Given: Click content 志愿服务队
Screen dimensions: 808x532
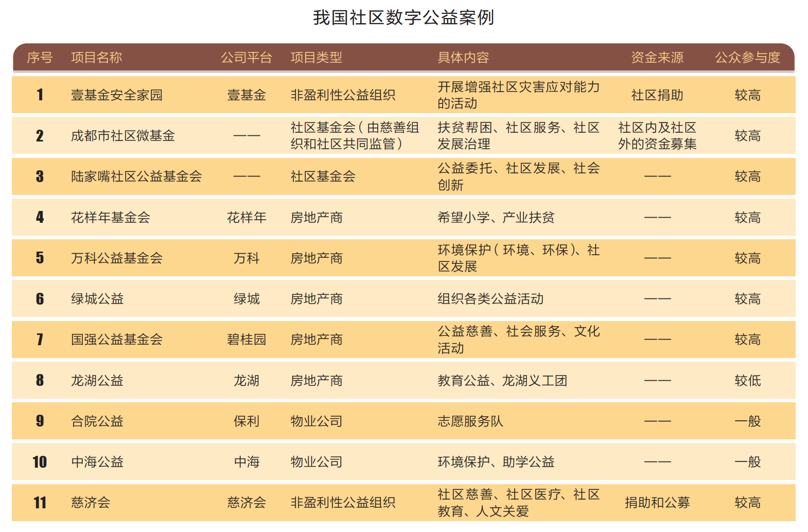Looking at the screenshot, I should [470, 421].
